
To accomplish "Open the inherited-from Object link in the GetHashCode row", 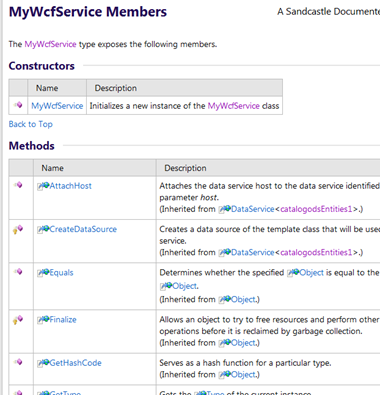I will pos(243,374).
